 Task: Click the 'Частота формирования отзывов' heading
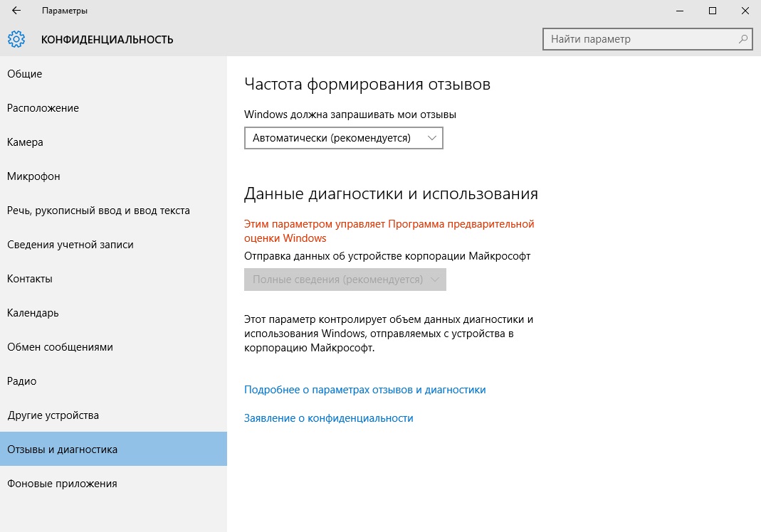pyautogui.click(x=367, y=85)
